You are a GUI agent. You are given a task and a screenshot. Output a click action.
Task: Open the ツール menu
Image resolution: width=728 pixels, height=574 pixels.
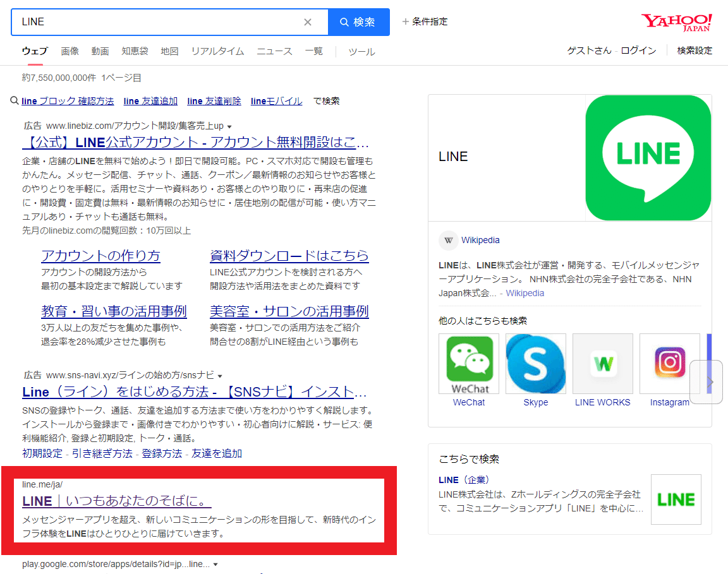pos(361,52)
